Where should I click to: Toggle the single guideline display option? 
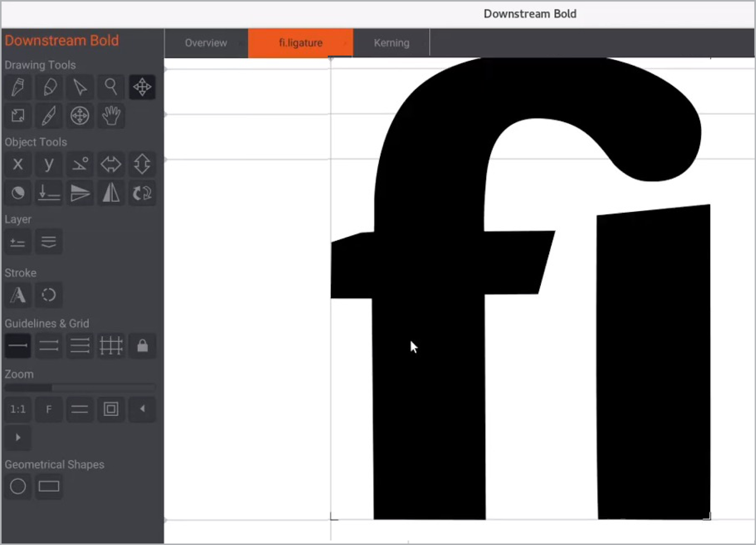click(x=18, y=345)
